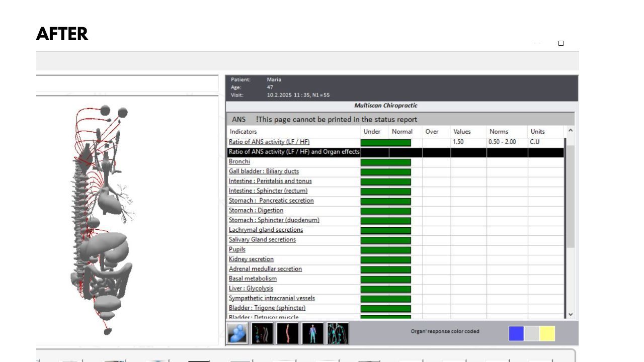Open the Bronchi indicator link
The image size is (644, 362).
(239, 161)
